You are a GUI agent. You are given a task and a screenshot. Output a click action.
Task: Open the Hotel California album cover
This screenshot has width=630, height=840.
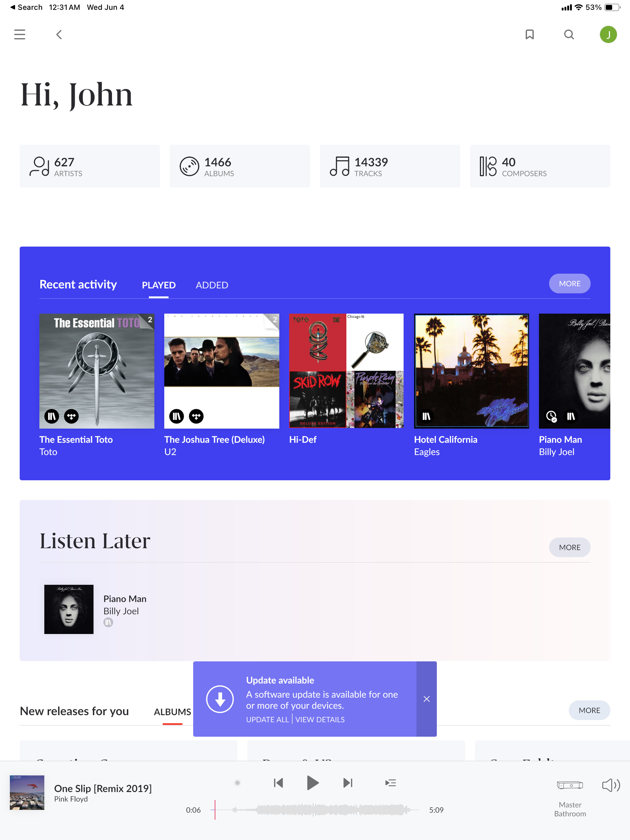471,371
